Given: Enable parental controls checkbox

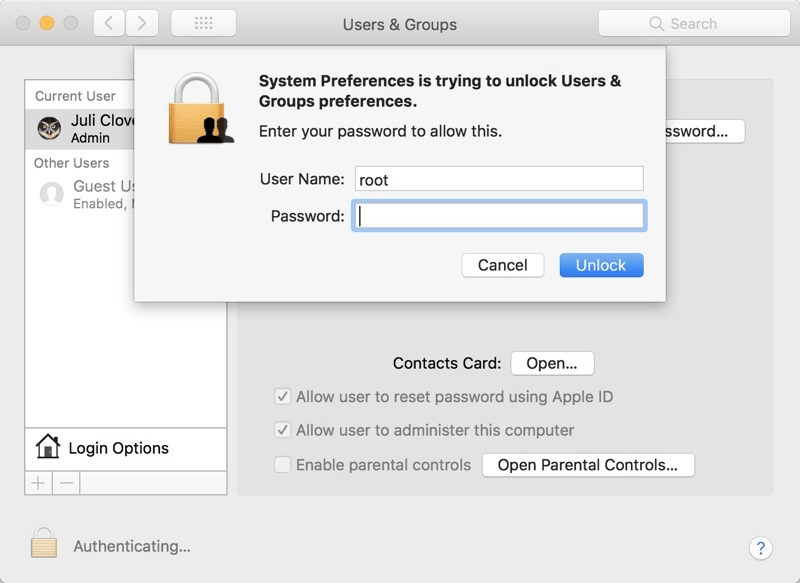Looking at the screenshot, I should tap(282, 463).
